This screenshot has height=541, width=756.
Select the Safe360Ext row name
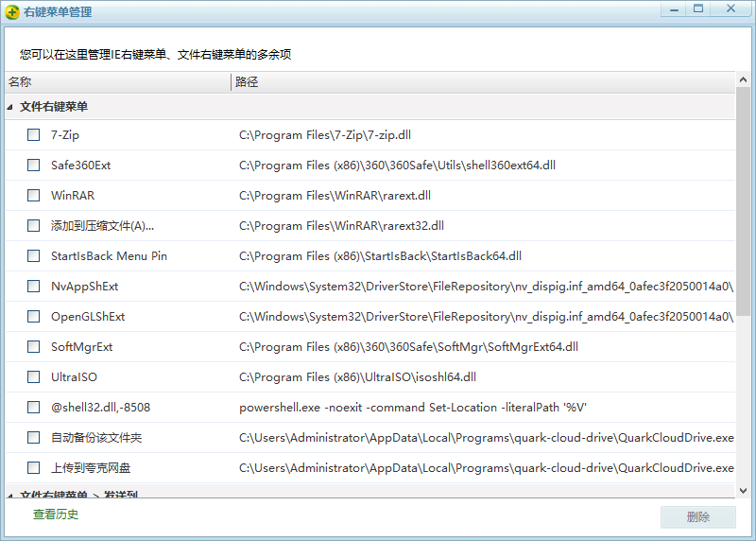pyautogui.click(x=81, y=166)
